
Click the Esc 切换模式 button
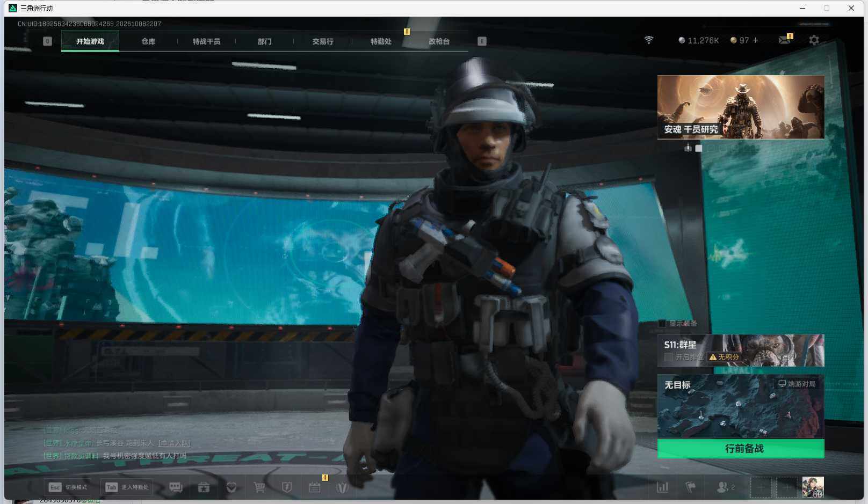pyautogui.click(x=68, y=487)
